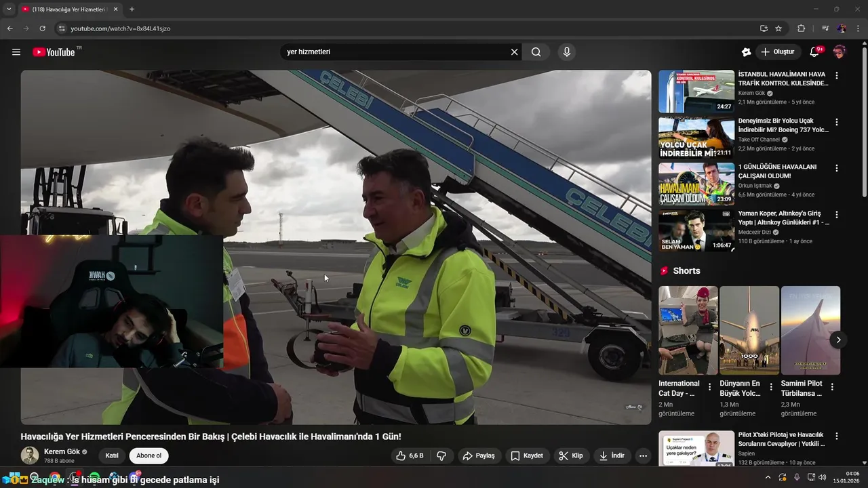Open Samimi Pilot Türbilansa short thumbnail
This screenshot has width=868, height=488.
[x=810, y=330]
